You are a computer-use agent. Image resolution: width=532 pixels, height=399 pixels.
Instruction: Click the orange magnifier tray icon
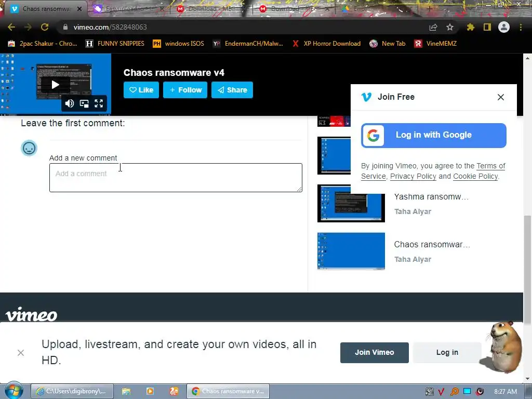click(x=454, y=392)
